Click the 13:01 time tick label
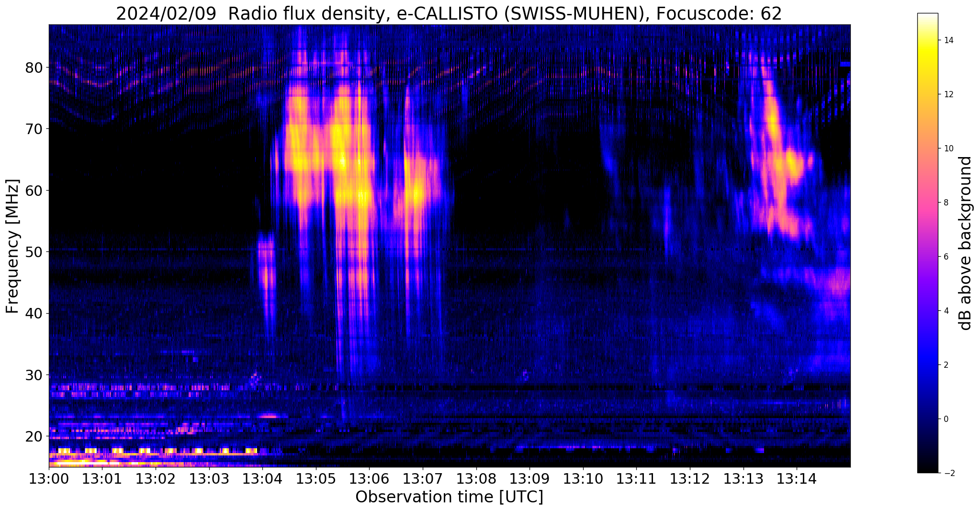Image resolution: width=980 pixels, height=511 pixels. click(x=102, y=479)
